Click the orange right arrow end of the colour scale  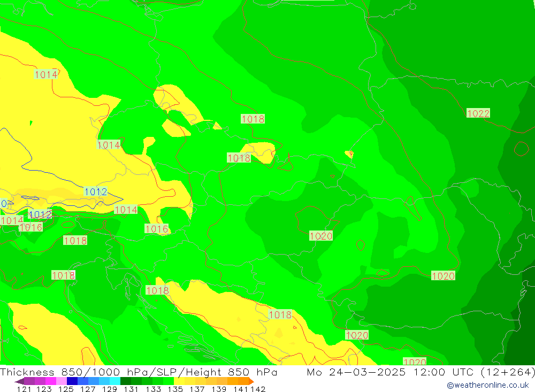[x=251, y=381]
